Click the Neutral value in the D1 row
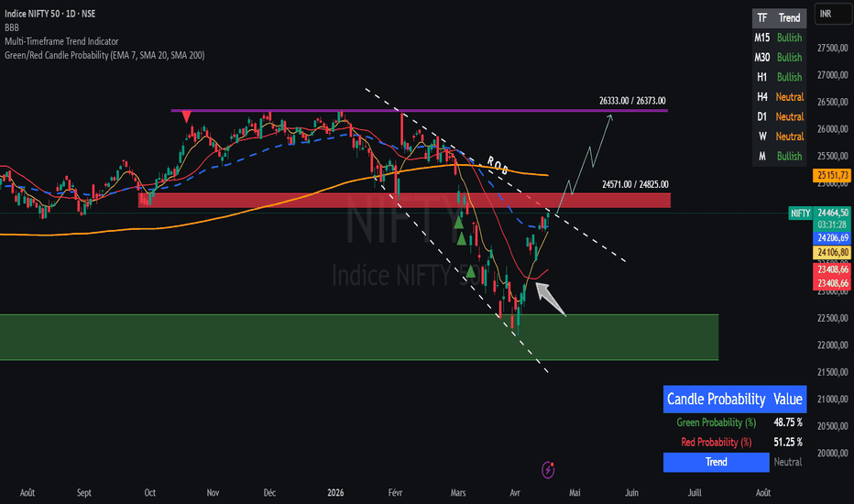The image size is (854, 504). click(x=790, y=116)
